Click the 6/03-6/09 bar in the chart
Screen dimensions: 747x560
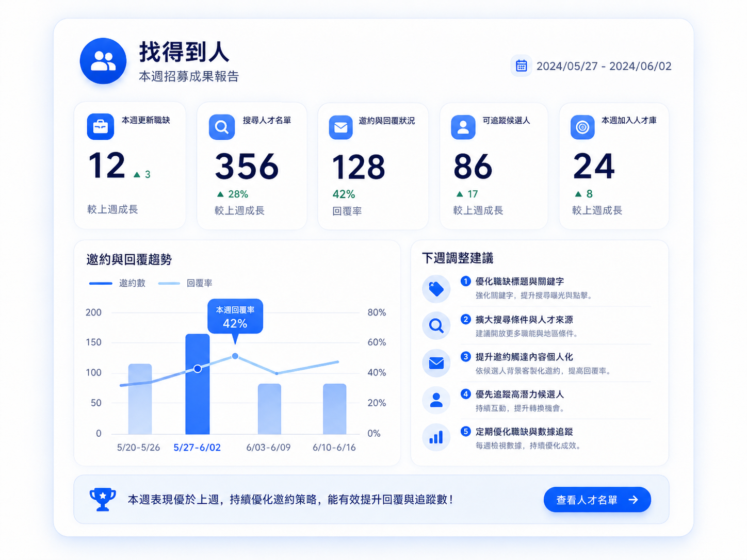[x=269, y=409]
